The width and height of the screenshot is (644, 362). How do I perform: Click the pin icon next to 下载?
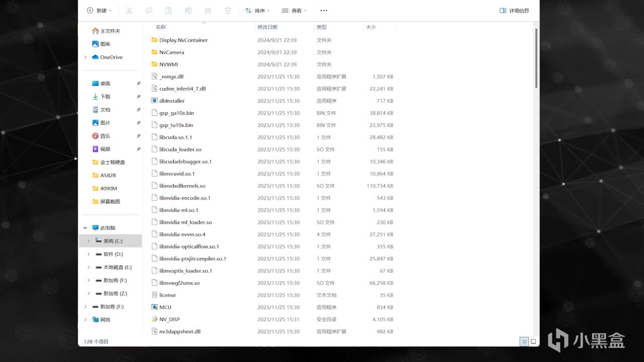point(138,97)
